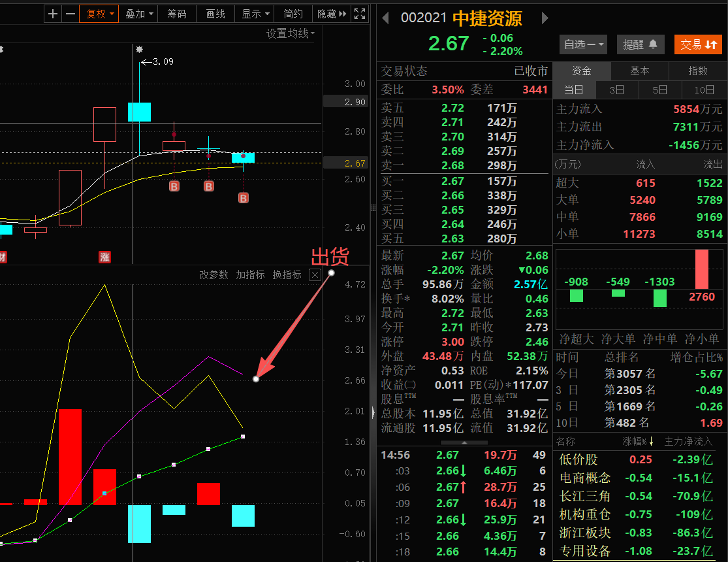This screenshot has width=728, height=562.
Task: Click 改参数 link
Action: (x=214, y=274)
